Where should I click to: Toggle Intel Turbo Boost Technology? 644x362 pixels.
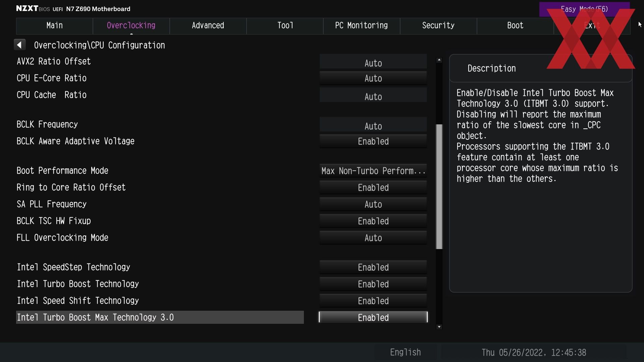point(373,284)
